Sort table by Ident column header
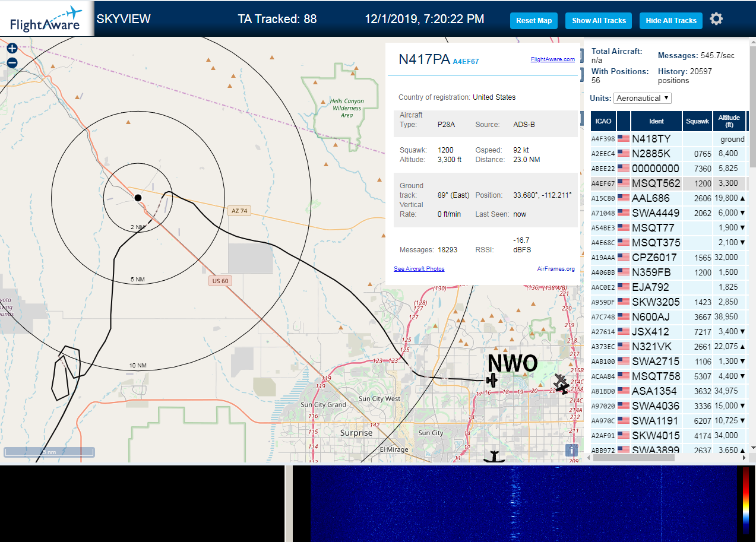 tap(656, 121)
